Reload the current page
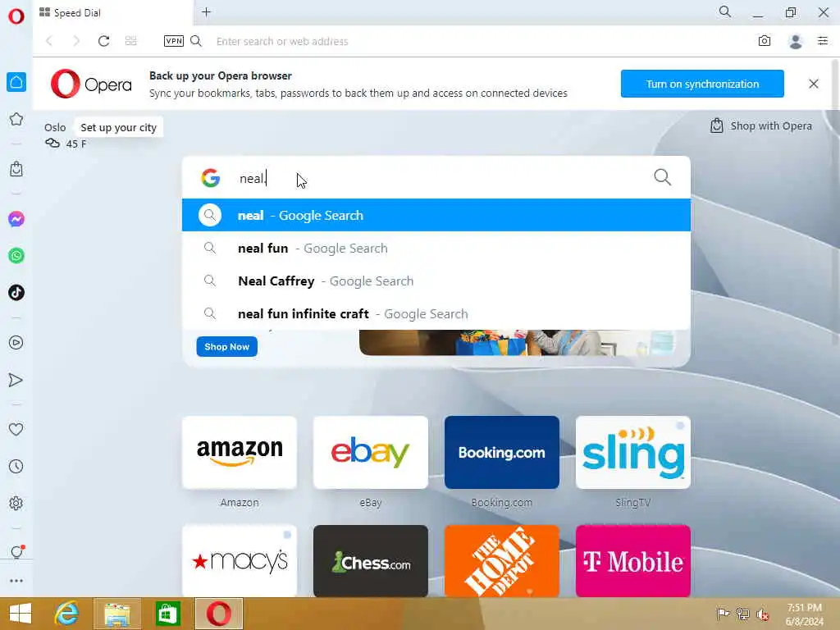840x630 pixels. click(103, 41)
